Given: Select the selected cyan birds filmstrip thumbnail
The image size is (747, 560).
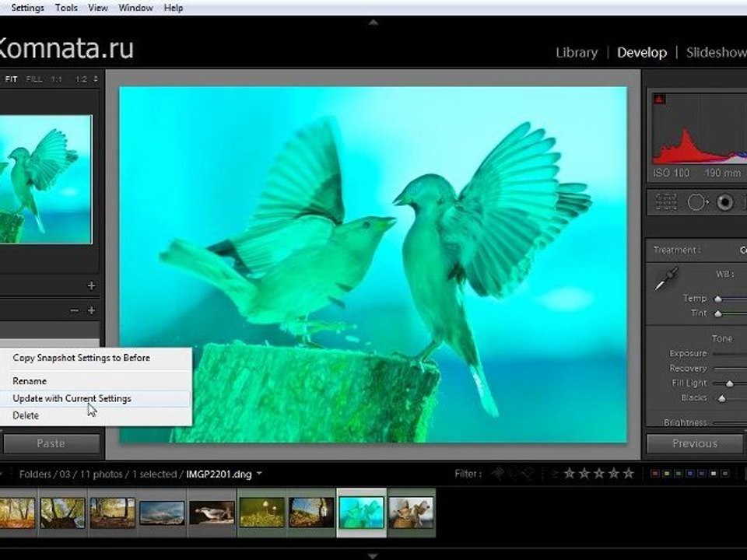Looking at the screenshot, I should [x=361, y=513].
